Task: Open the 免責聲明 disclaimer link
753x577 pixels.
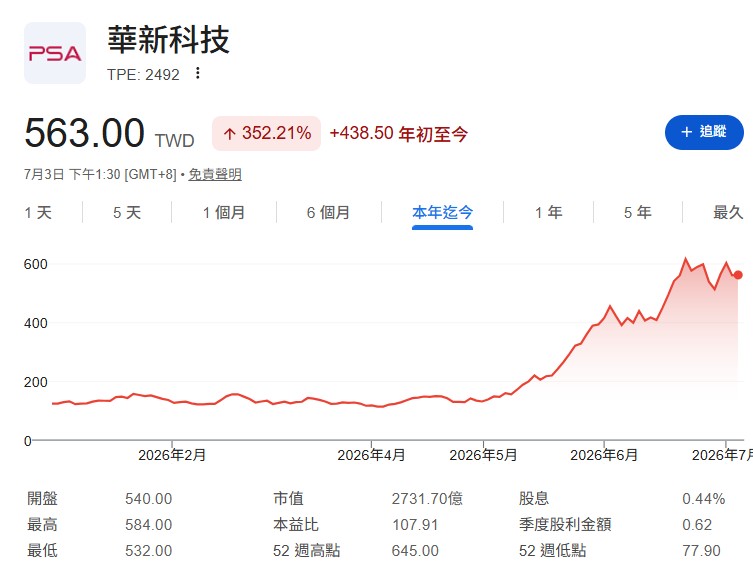Action: click(215, 174)
